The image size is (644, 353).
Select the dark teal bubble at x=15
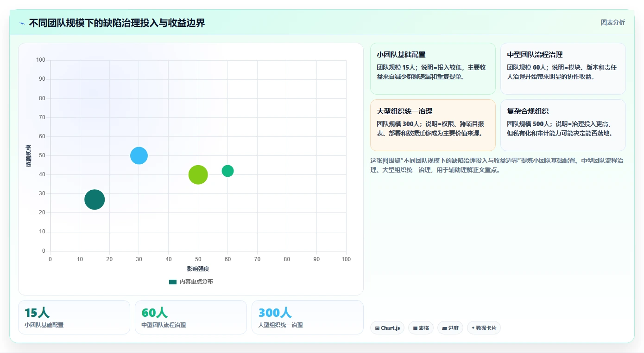[95, 200]
